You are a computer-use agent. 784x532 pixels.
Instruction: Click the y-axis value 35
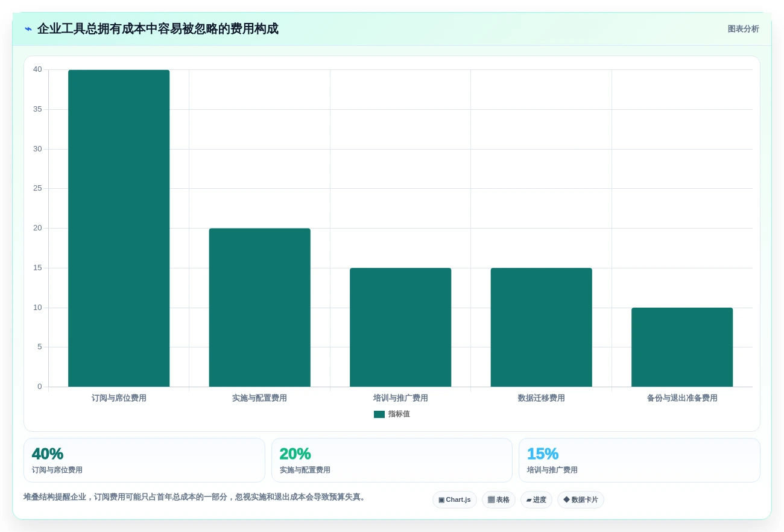37,109
